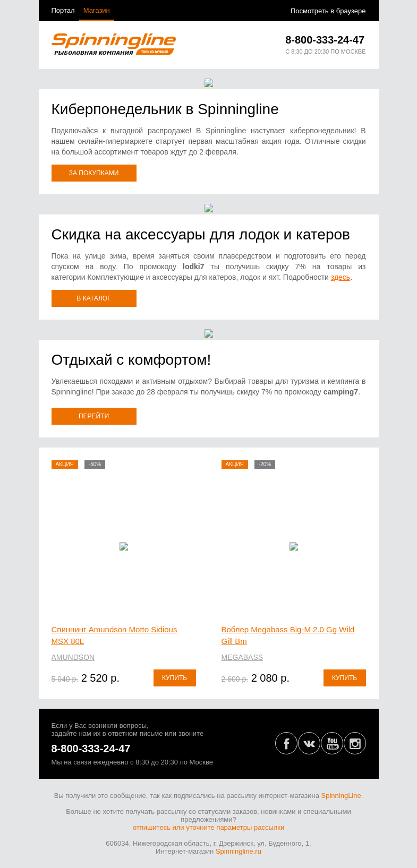Image resolution: width=417 pixels, height=868 pixels.
Task: Open the MEGABASS brand link
Action: pyautogui.click(x=242, y=657)
